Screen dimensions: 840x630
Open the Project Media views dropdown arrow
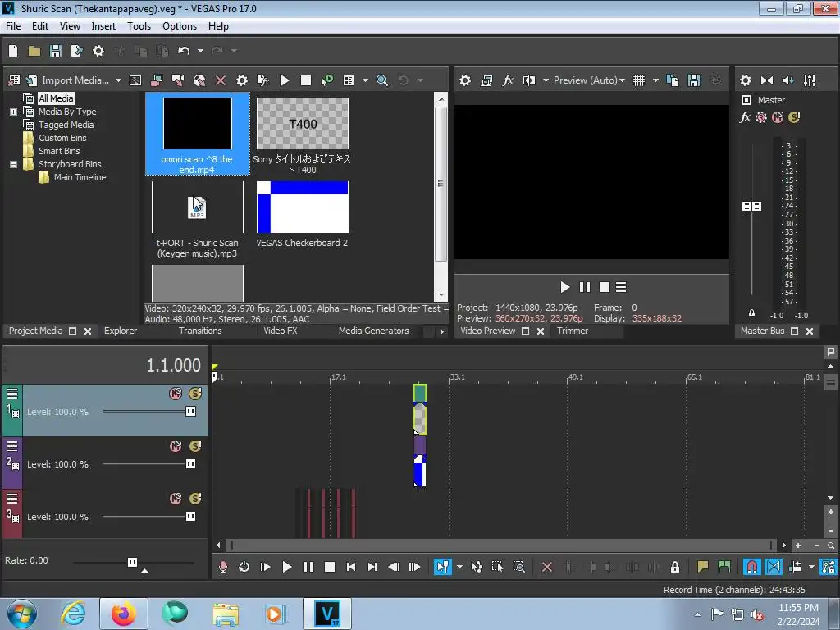click(365, 80)
